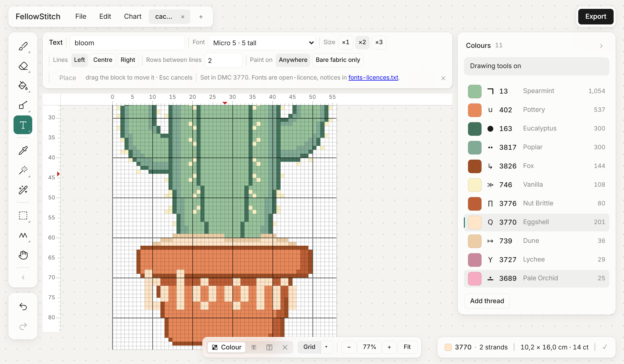624x364 pixels.
Task: Align text lines Left
Action: click(x=79, y=60)
